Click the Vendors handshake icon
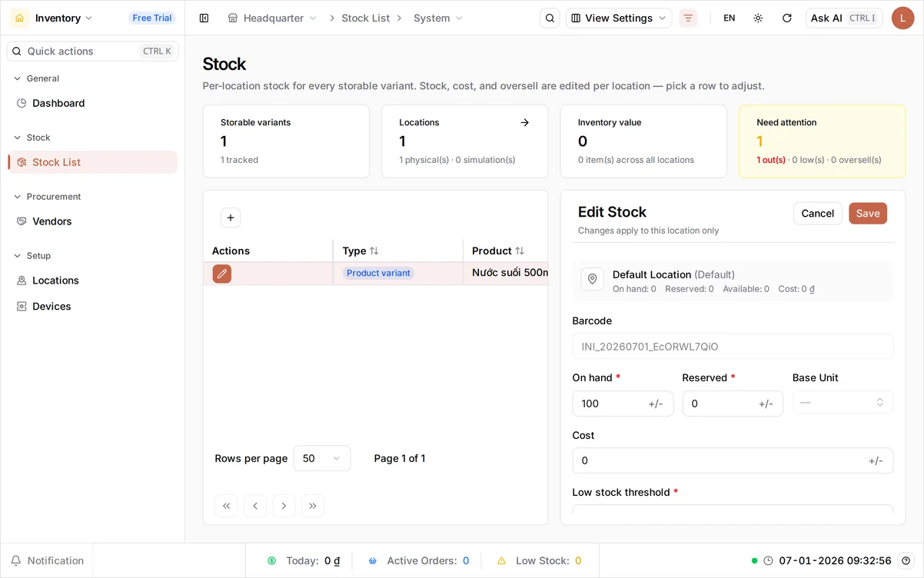Screen dimensions: 924x578 click(22, 221)
